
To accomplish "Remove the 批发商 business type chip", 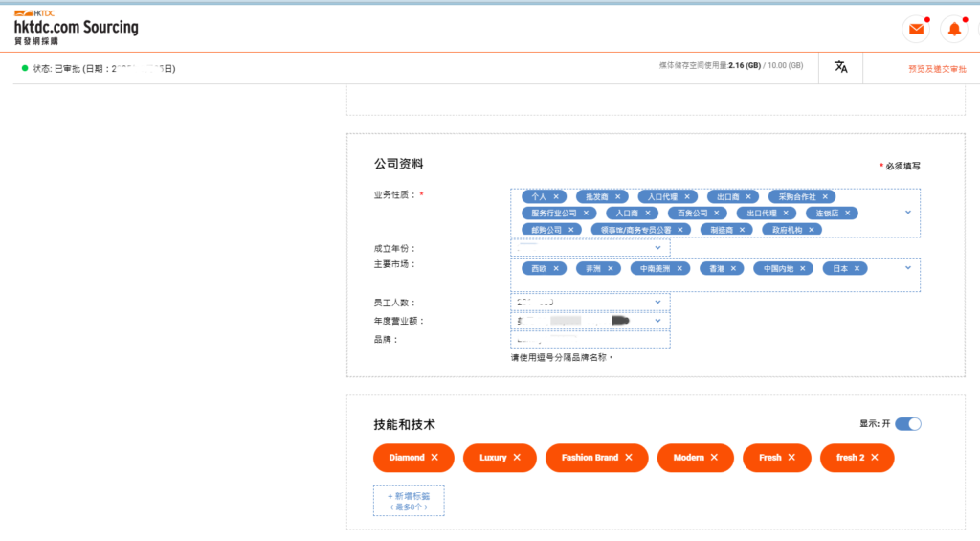I will point(618,196).
